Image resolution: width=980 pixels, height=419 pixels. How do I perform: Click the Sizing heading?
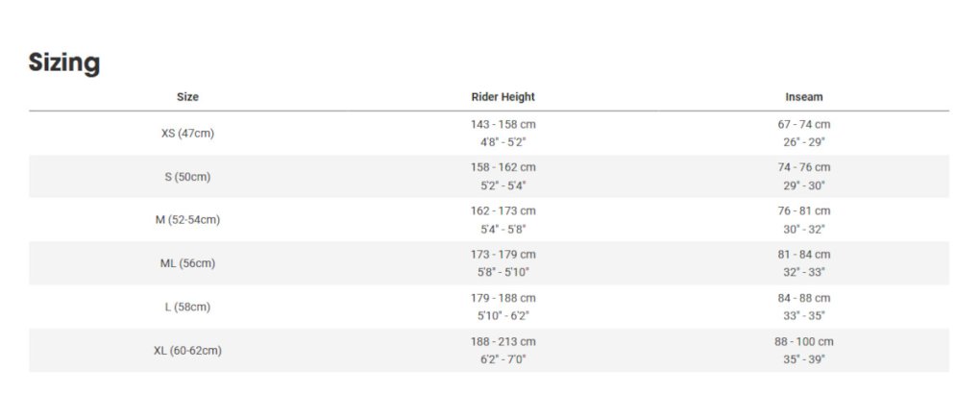pyautogui.click(x=64, y=63)
